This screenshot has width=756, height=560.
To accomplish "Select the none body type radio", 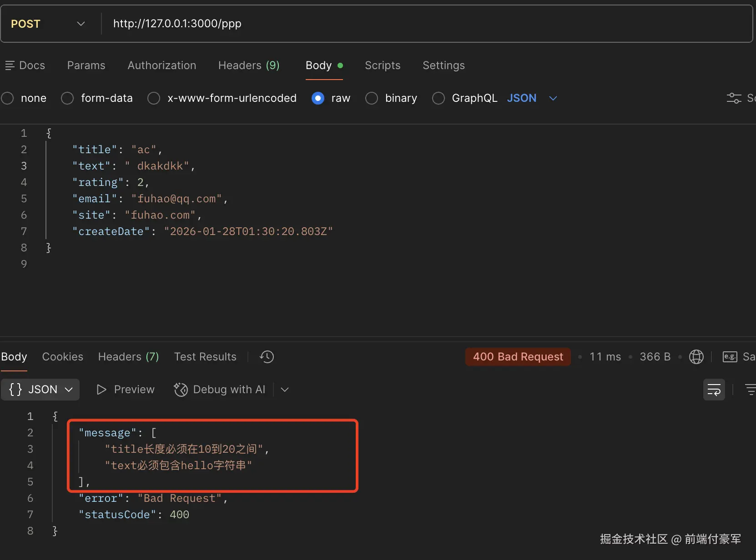I will 7,98.
